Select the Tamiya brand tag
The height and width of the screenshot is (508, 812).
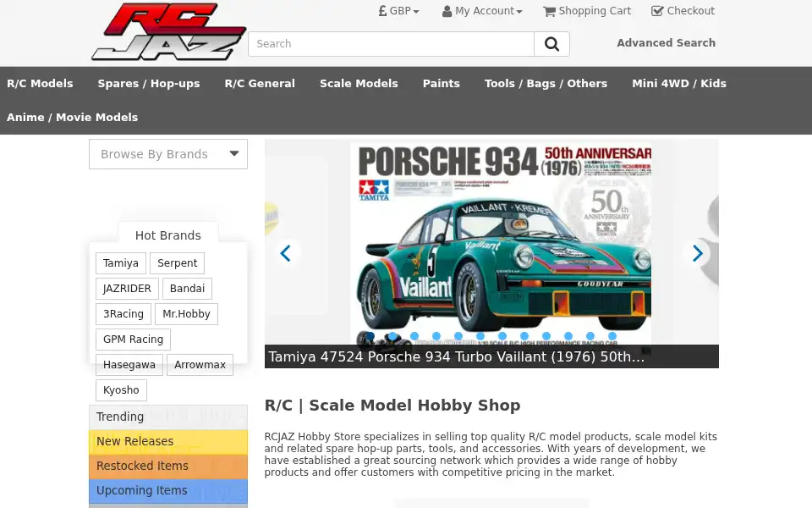point(121,262)
